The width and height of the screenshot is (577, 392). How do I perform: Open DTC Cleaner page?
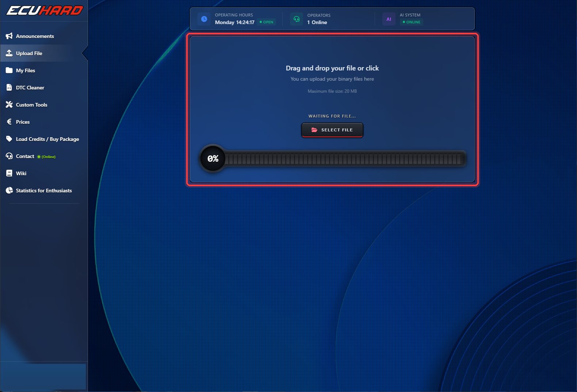click(44, 88)
